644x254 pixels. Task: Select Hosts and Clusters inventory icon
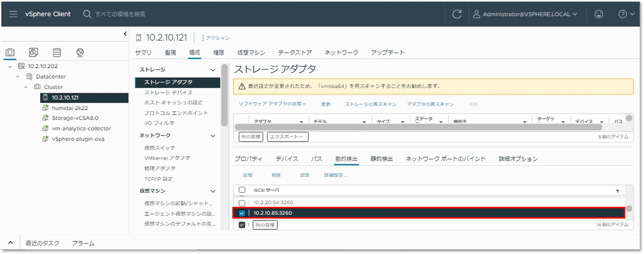tap(10, 53)
